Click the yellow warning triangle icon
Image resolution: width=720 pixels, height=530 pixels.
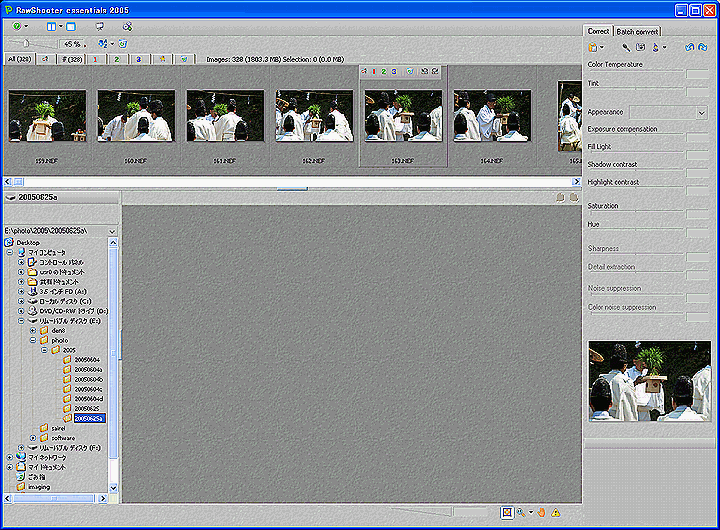point(556,513)
